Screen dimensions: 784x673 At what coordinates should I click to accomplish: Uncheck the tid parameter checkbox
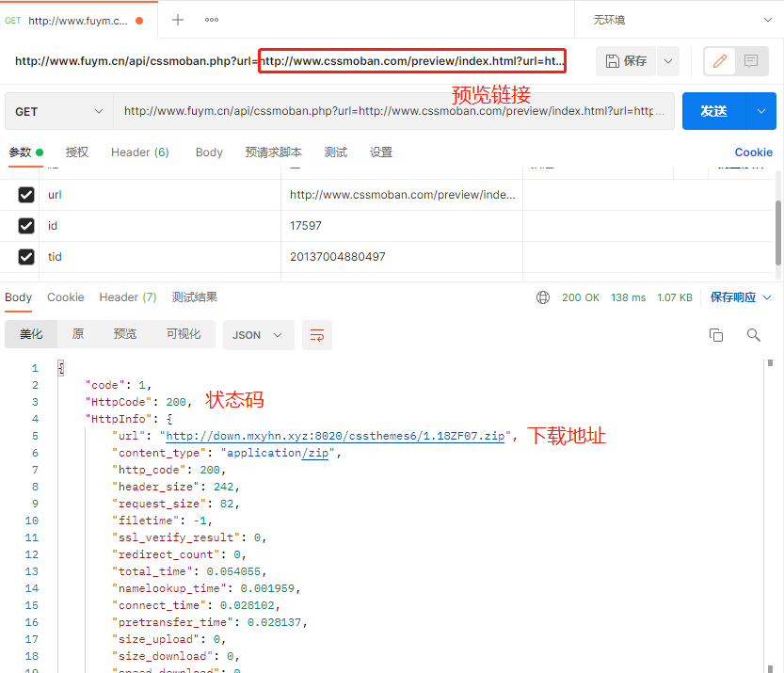point(26,257)
